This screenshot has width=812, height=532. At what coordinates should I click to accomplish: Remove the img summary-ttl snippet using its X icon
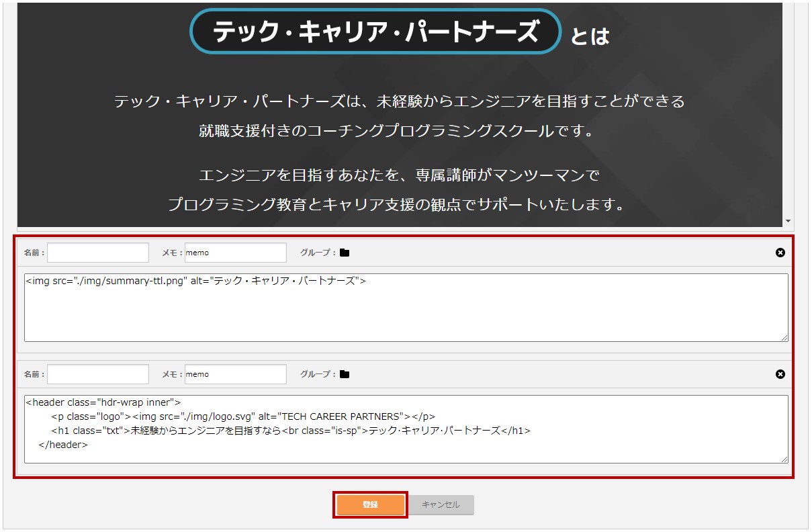pyautogui.click(x=780, y=253)
